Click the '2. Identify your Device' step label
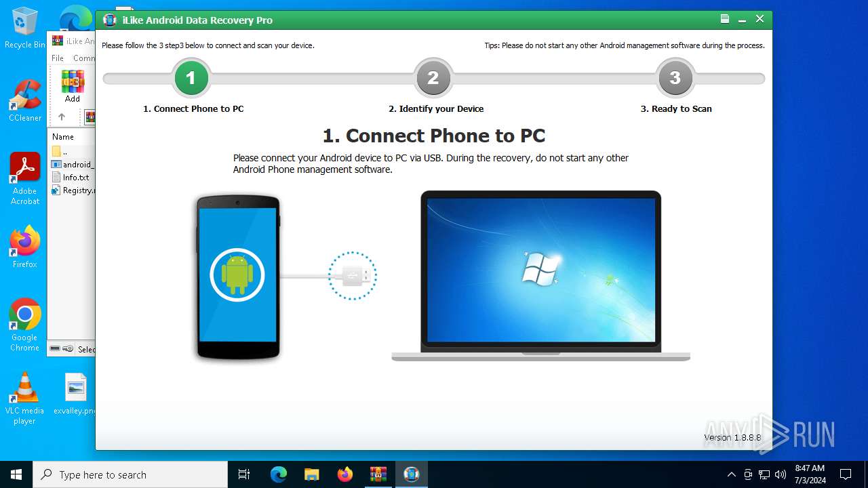Screen dimensions: 868x488 click(x=436, y=108)
